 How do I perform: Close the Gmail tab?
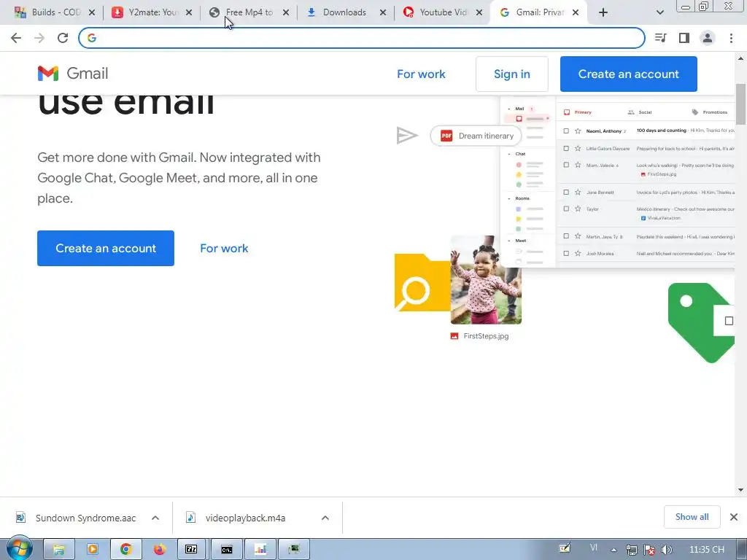pos(576,12)
